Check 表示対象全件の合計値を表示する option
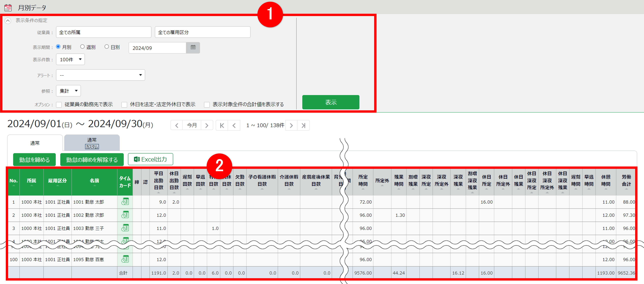 [207, 104]
